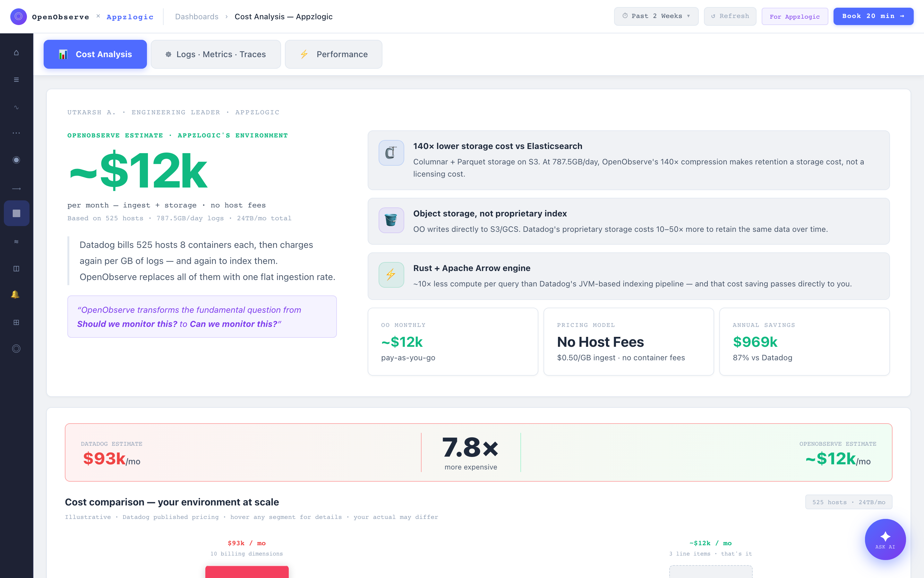Open the Past 2 Weeks time dropdown
The width and height of the screenshot is (924, 578).
[x=656, y=16]
